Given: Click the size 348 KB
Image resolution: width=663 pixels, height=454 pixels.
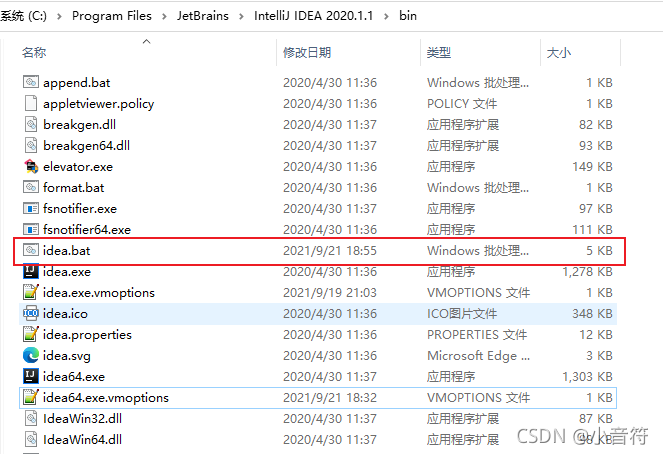Looking at the screenshot, I should click(x=592, y=314).
